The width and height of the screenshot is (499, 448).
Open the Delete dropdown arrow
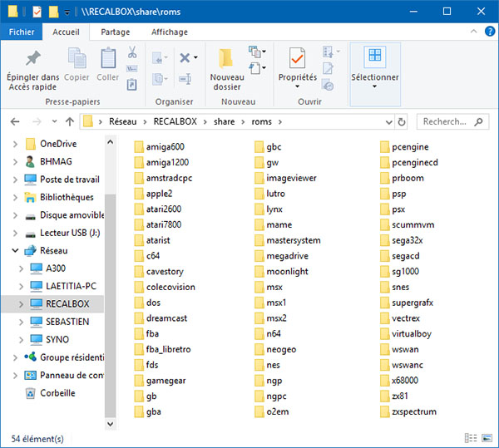[x=195, y=57]
